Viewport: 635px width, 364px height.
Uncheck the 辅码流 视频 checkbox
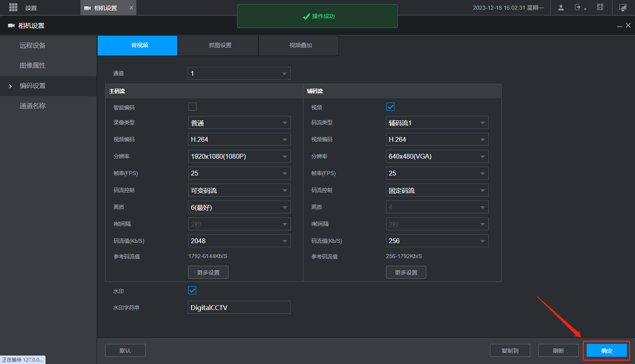pos(390,107)
